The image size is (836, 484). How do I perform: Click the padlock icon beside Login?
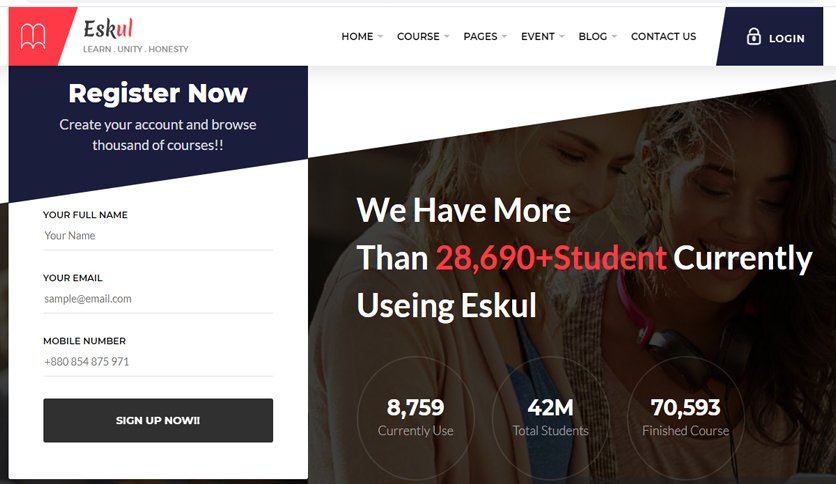pyautogui.click(x=753, y=36)
